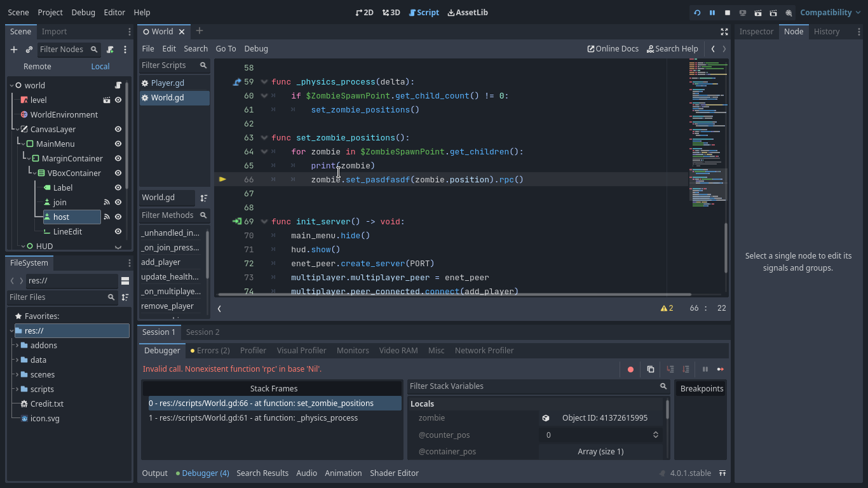The height and width of the screenshot is (488, 868).
Task: Open Online Docs
Action: click(612, 48)
